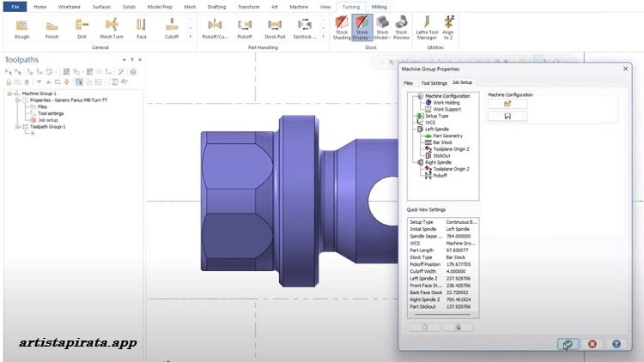Confirm the dialog with the green checkmark
Viewport: 644px width, 362px height.
pyautogui.click(x=567, y=344)
